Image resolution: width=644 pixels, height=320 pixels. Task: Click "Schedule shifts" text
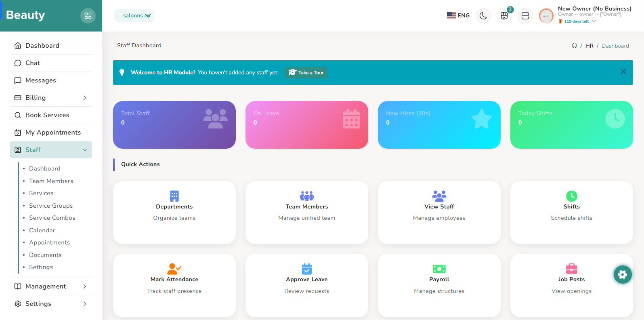(572, 218)
